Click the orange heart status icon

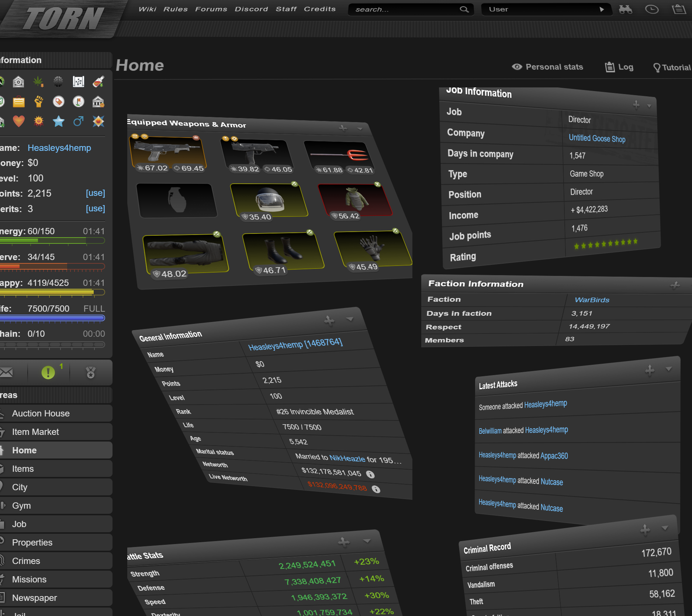(18, 121)
